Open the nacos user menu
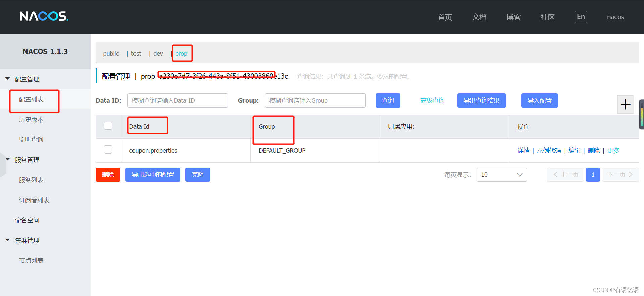This screenshot has height=296, width=644. [615, 17]
